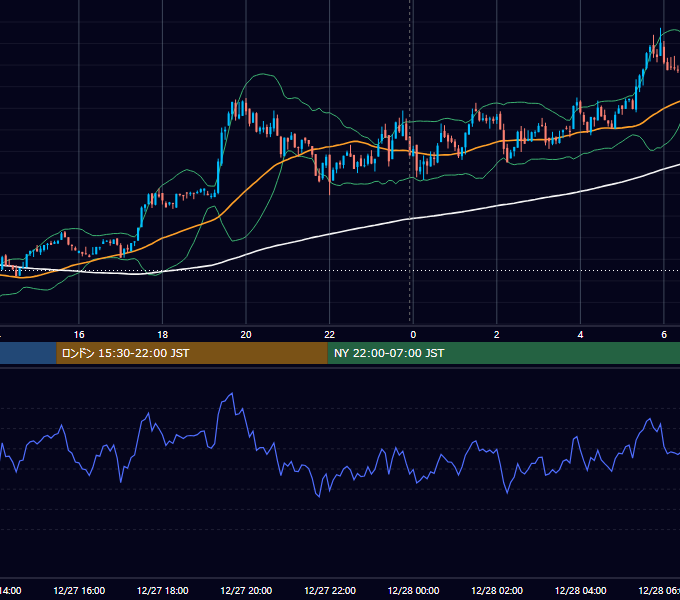The image size is (680, 600).
Task: Click the hour 16 axis label
Action: (79, 335)
